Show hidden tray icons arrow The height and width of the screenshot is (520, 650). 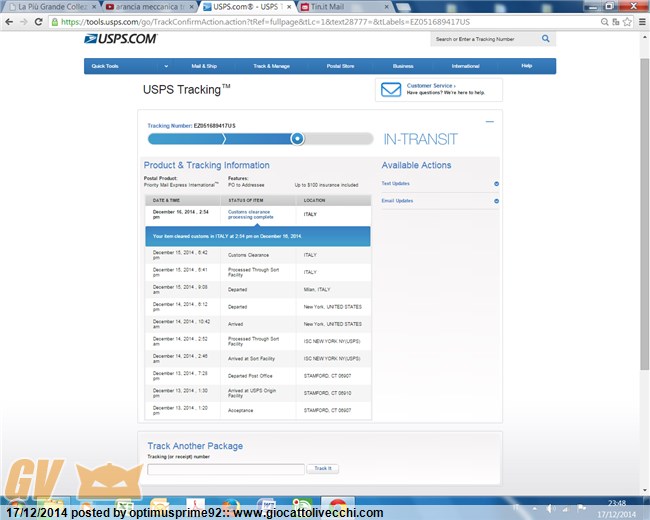point(535,508)
